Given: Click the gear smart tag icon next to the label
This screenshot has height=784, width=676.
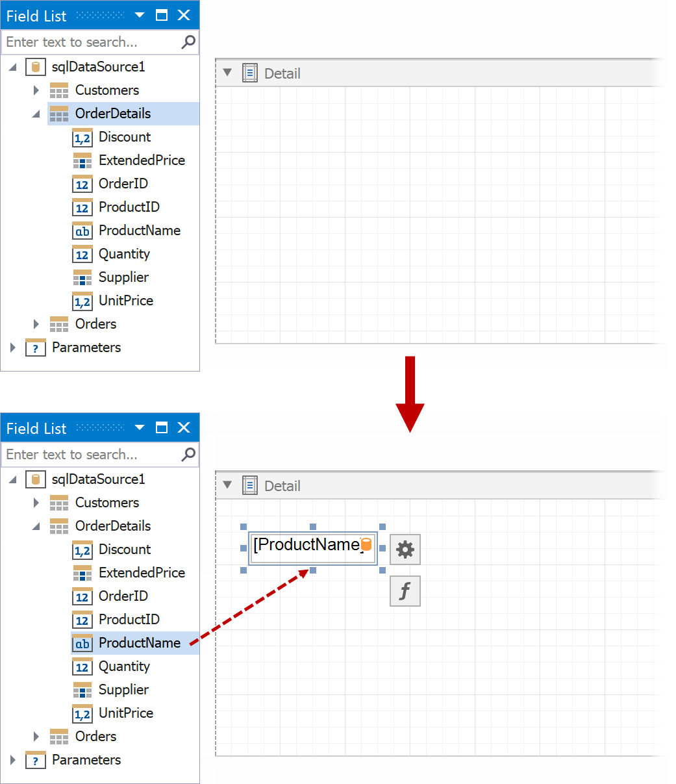Looking at the screenshot, I should pos(405,550).
